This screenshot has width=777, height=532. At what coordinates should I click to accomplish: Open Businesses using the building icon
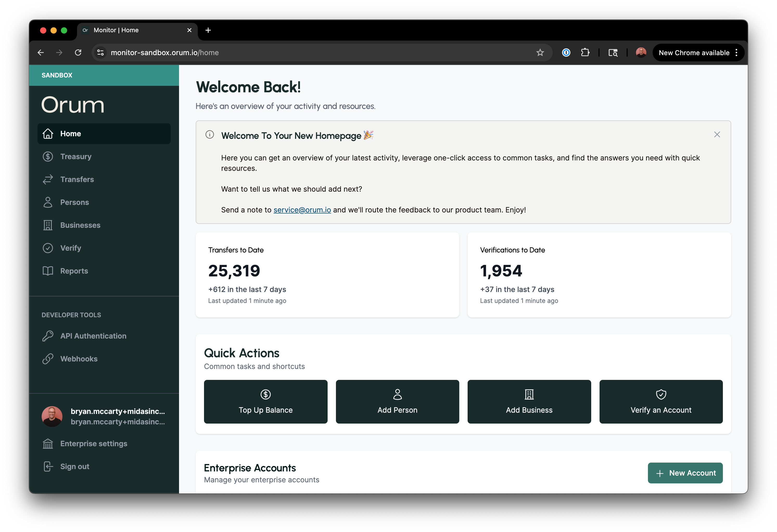point(48,225)
